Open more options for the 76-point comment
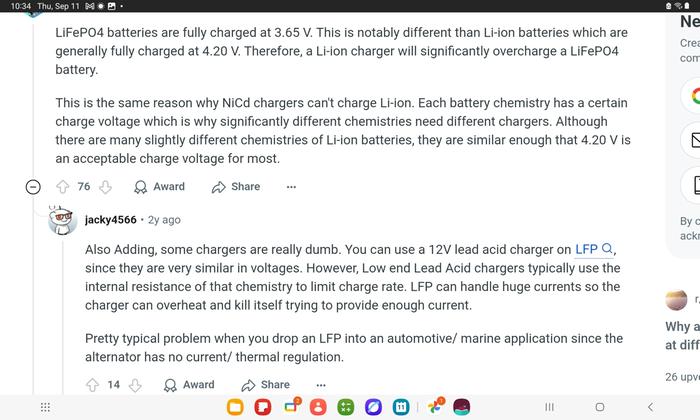The image size is (700, 420). [x=291, y=187]
